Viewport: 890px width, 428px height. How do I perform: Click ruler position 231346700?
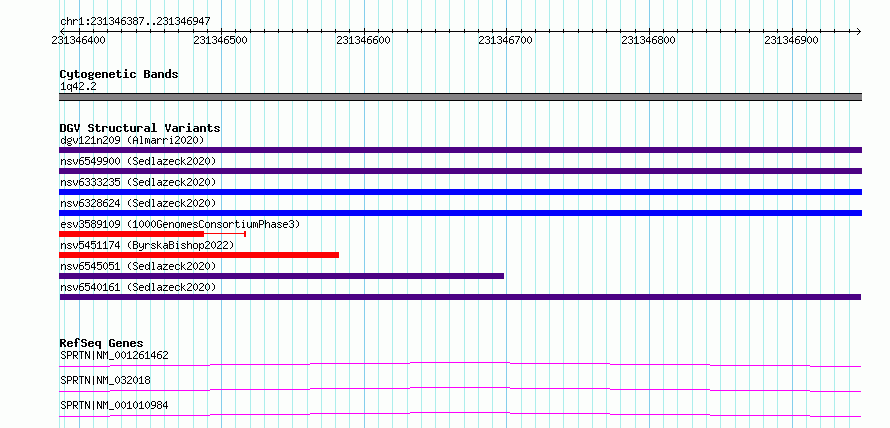coord(506,40)
